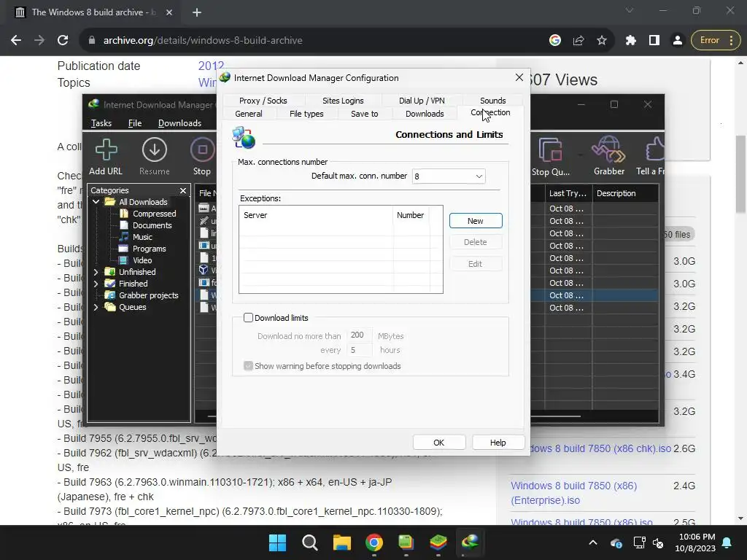Screen dimensions: 747x560
Task: Click OK in the Configuration dialog
Action: click(x=438, y=443)
